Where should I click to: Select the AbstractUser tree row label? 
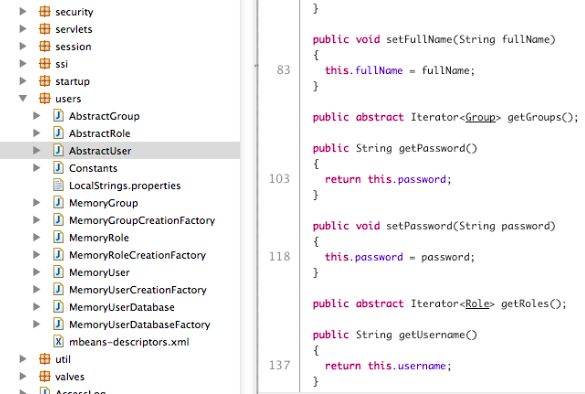[100, 151]
